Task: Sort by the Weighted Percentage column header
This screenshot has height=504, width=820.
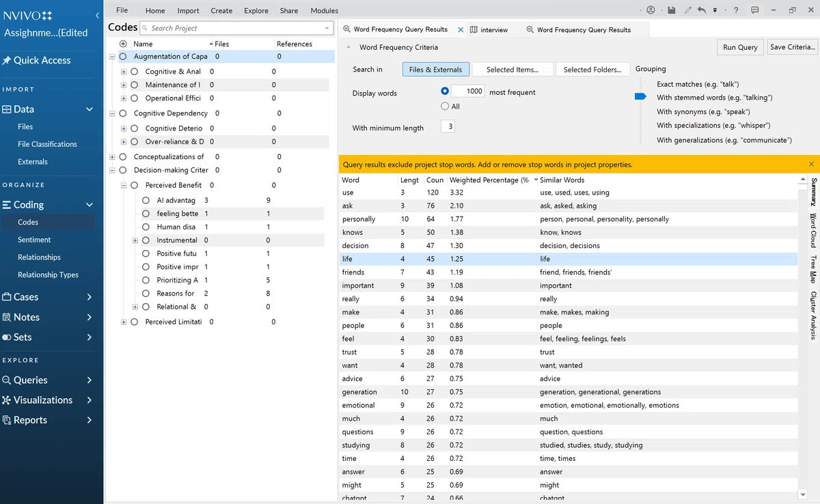Action: pyautogui.click(x=489, y=180)
